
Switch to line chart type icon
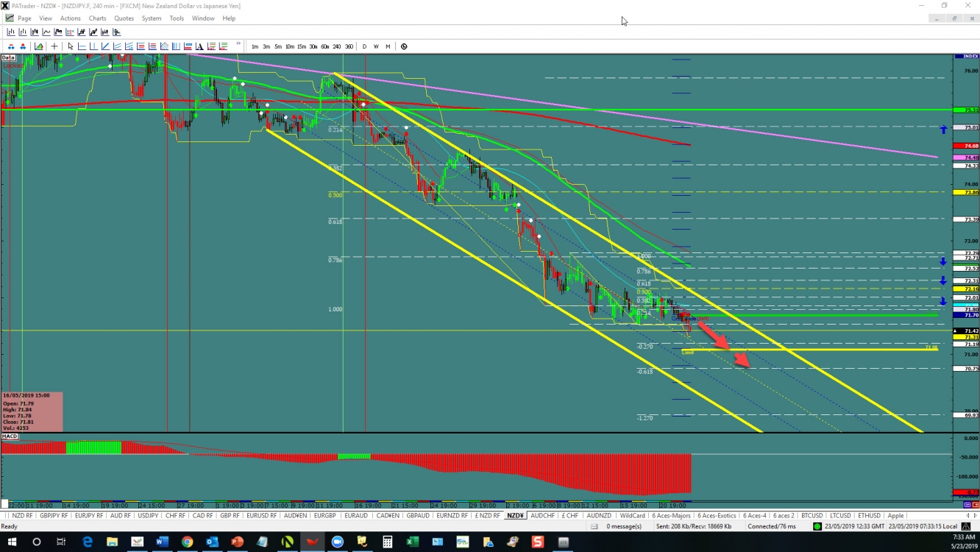46,32
